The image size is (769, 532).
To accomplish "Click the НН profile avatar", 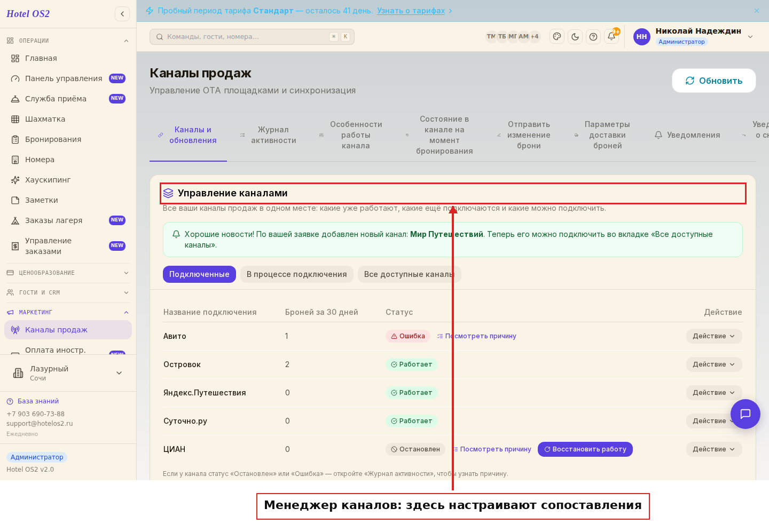I will click(642, 37).
